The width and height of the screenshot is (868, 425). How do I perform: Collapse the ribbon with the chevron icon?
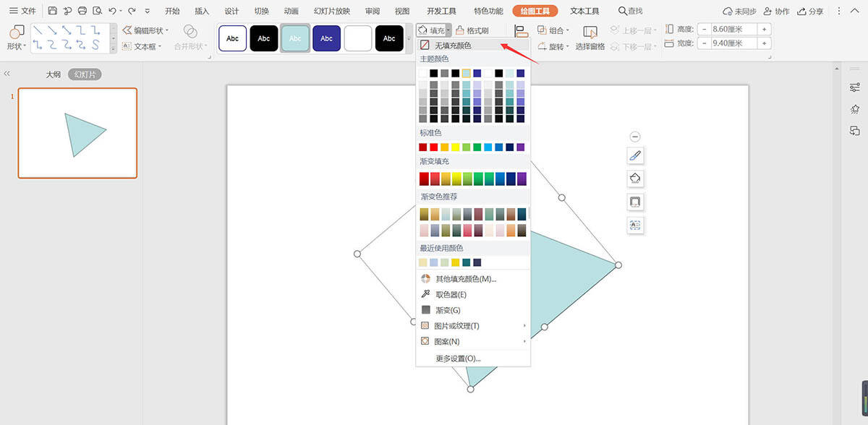click(856, 12)
